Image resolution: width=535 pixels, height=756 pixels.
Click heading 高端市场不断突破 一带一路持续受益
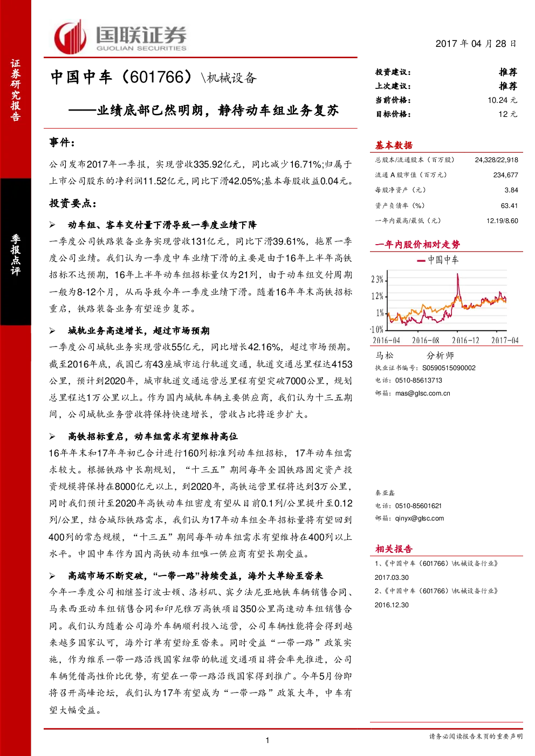195,576
